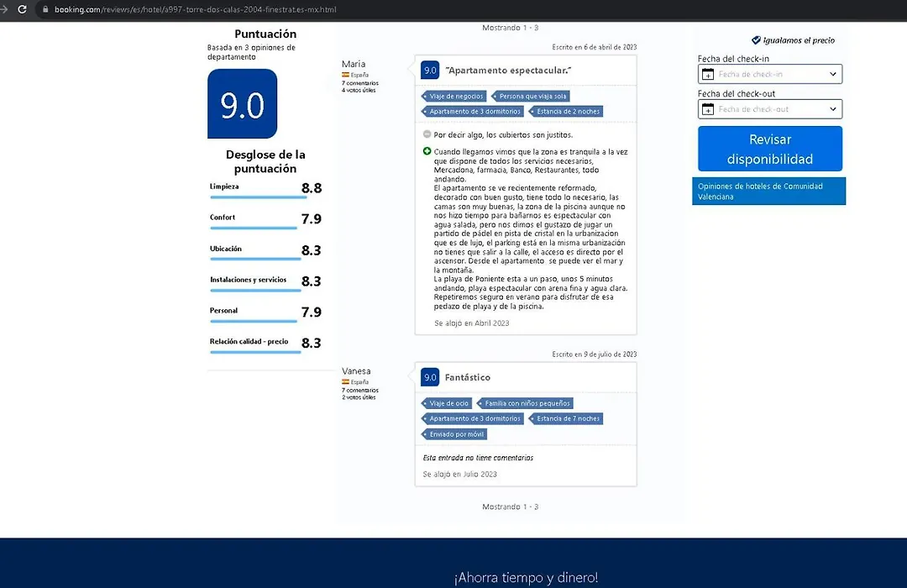Click the grey minus icon beside negative comment
The width and height of the screenshot is (907, 588).
[427, 134]
